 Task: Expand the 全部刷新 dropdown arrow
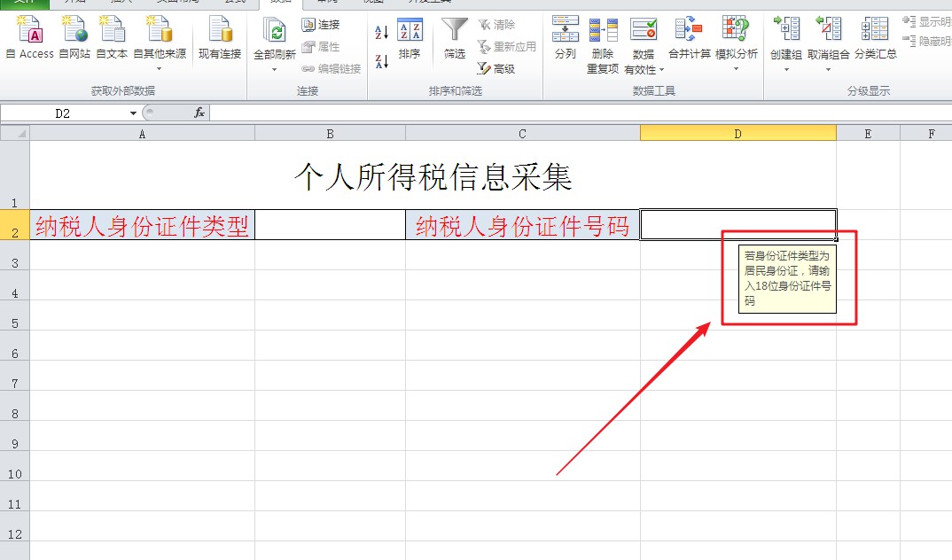tap(275, 70)
